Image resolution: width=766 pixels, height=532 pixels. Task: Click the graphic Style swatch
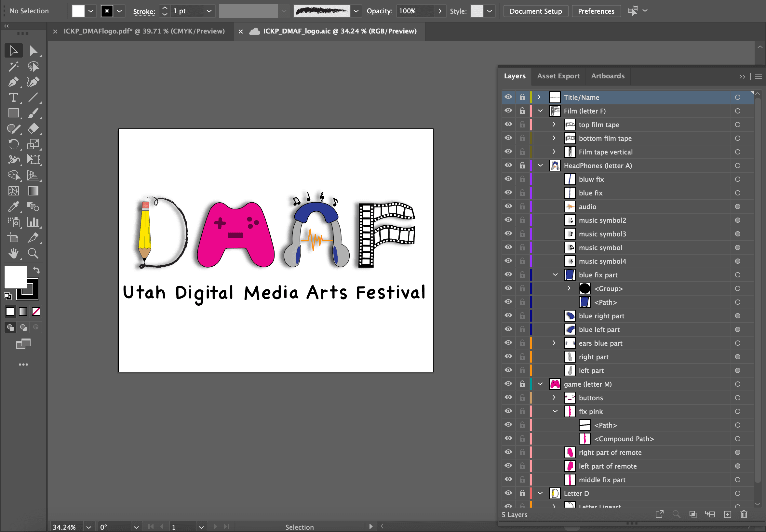point(477,11)
